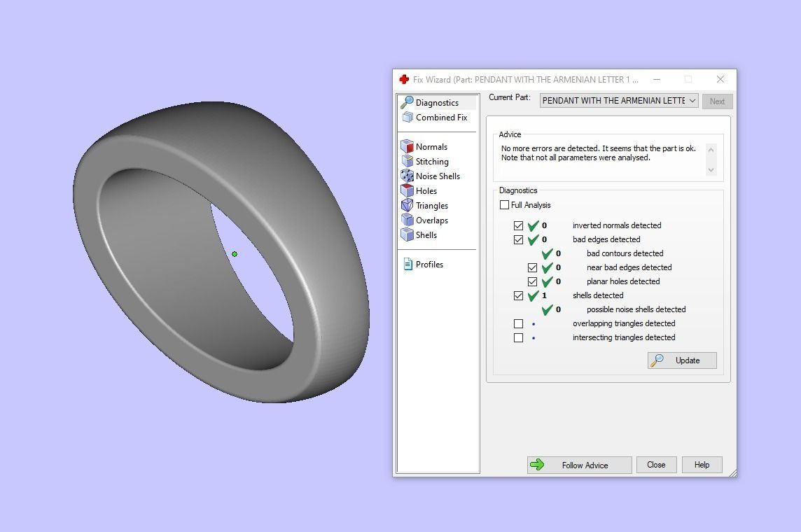Click the magnifier icon on Update button
801x532 pixels.
(x=657, y=360)
